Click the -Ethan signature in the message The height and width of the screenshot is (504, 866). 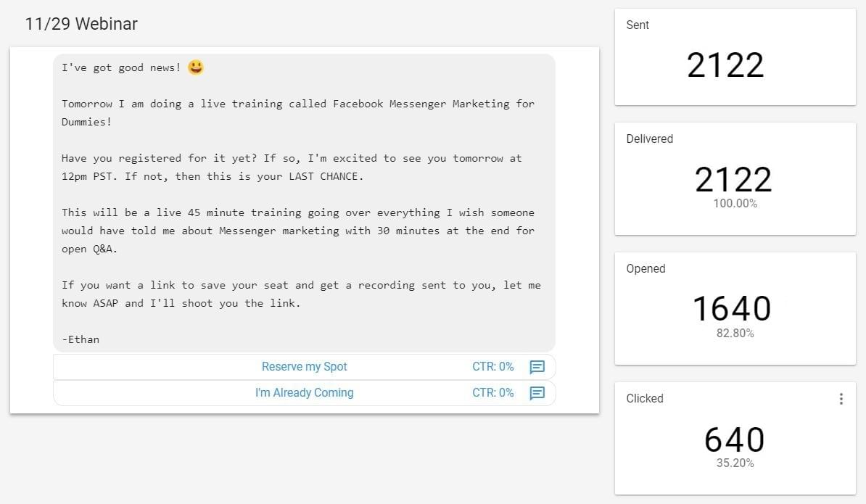click(x=81, y=339)
